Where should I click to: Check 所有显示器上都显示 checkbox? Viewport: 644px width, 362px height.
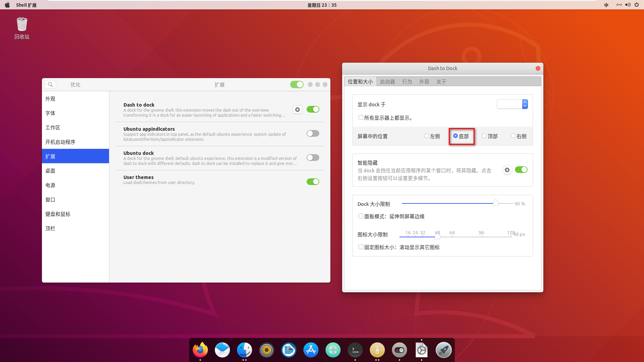click(x=361, y=117)
